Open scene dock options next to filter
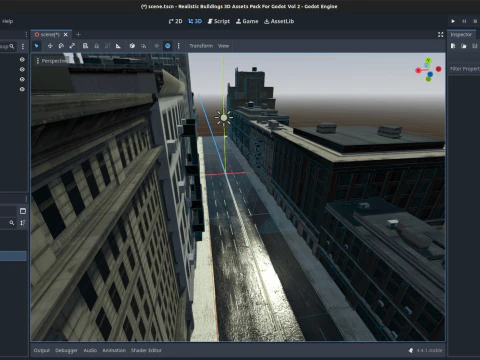 23,46
